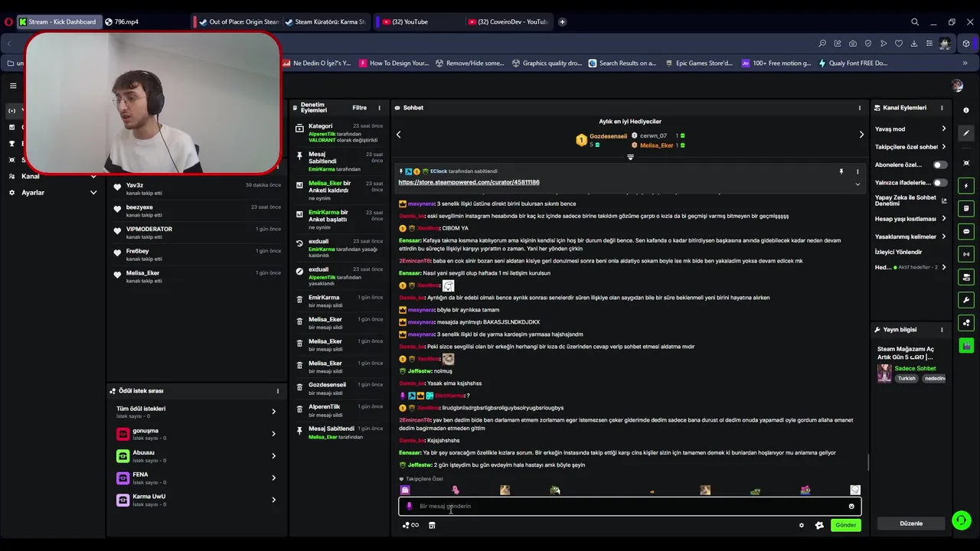Show next top gifters with right arrow
This screenshot has width=980, height=551.
pyautogui.click(x=861, y=135)
